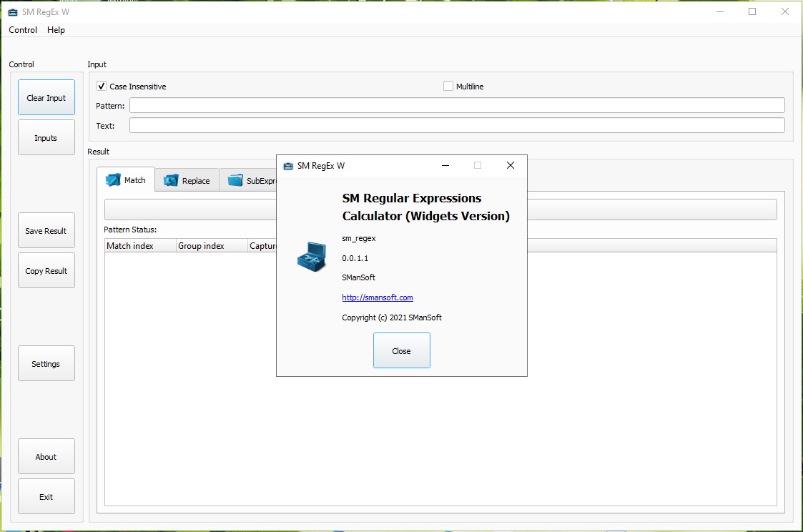This screenshot has height=532, width=803.
Task: Click the Match tab icon
Action: click(x=113, y=180)
